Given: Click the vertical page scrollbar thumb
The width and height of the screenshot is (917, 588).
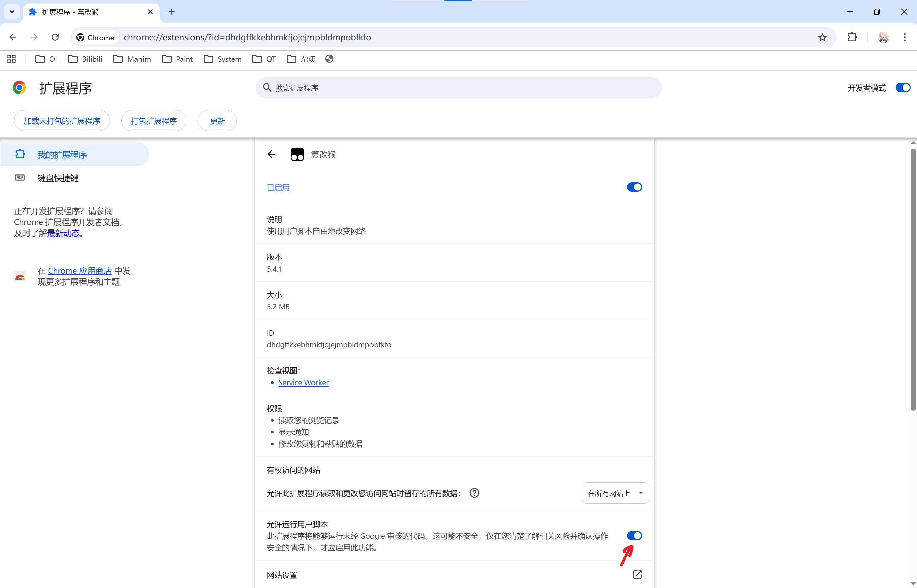Looking at the screenshot, I should click(913, 280).
